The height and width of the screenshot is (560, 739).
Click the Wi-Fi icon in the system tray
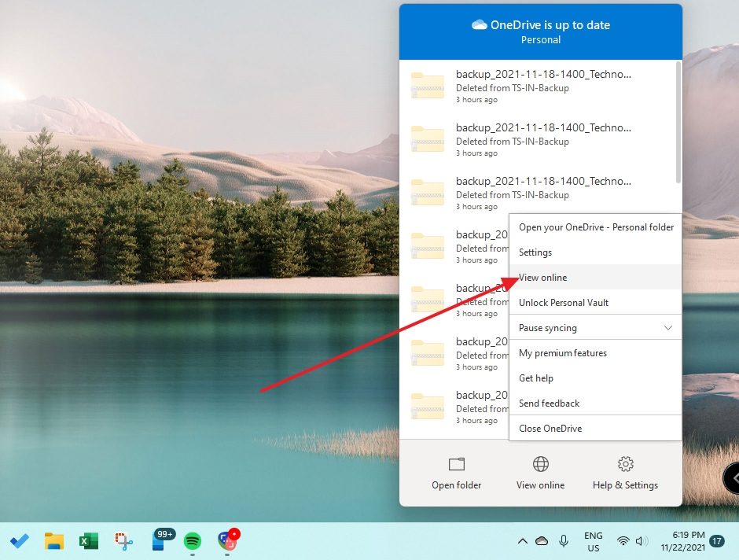click(x=623, y=541)
